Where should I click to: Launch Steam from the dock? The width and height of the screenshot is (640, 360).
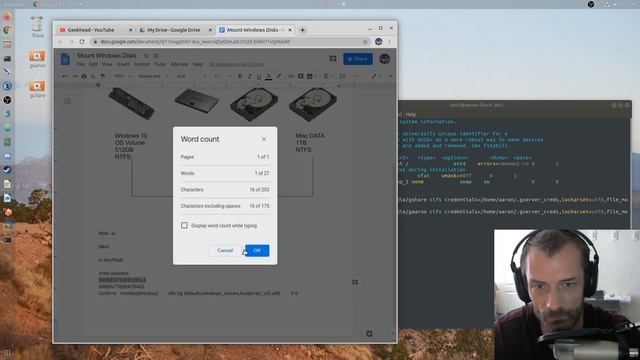click(7, 170)
